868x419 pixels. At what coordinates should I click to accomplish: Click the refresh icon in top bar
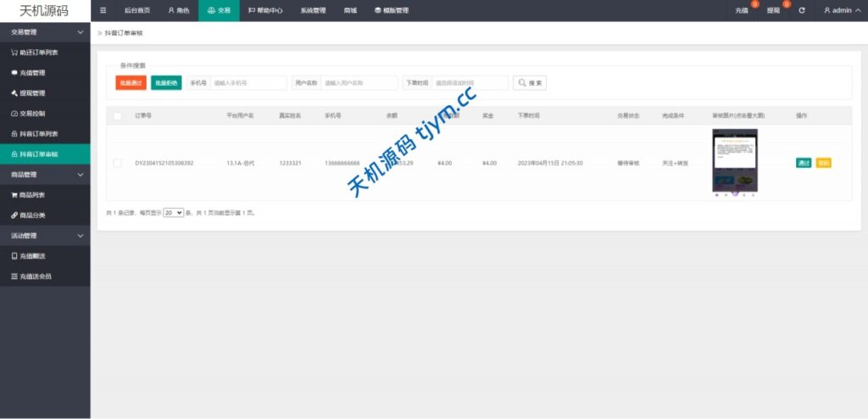coord(801,10)
